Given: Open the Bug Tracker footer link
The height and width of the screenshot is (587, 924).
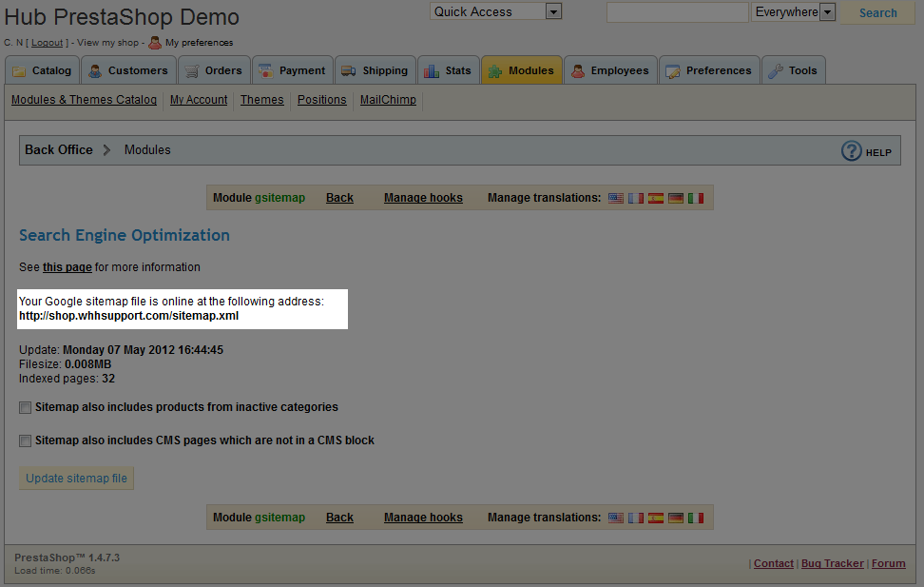Looking at the screenshot, I should 832,563.
